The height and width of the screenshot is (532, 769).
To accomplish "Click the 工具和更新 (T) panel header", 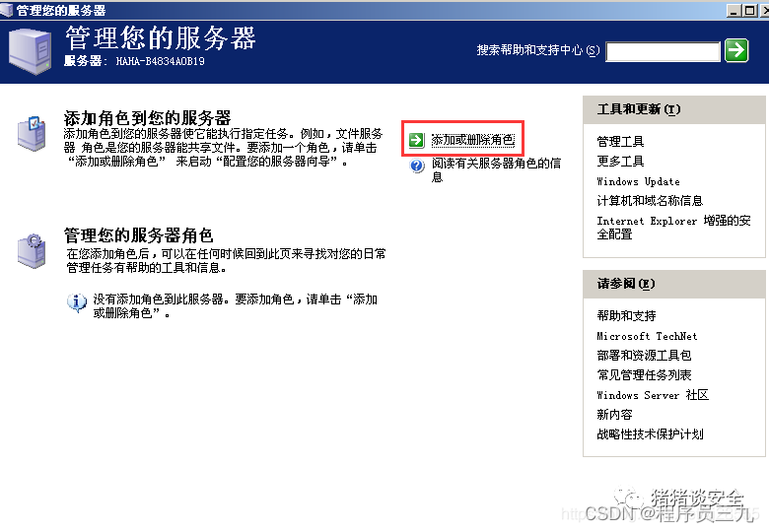I will (x=673, y=109).
